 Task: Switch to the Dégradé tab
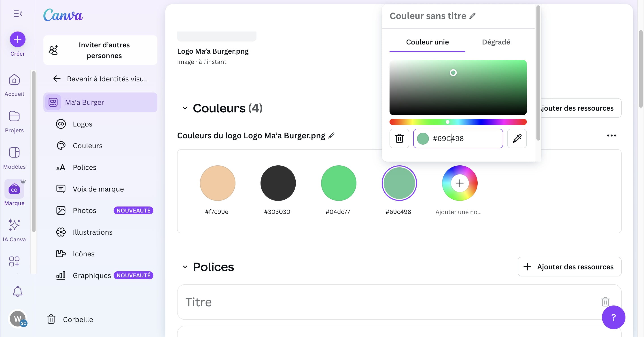click(496, 42)
